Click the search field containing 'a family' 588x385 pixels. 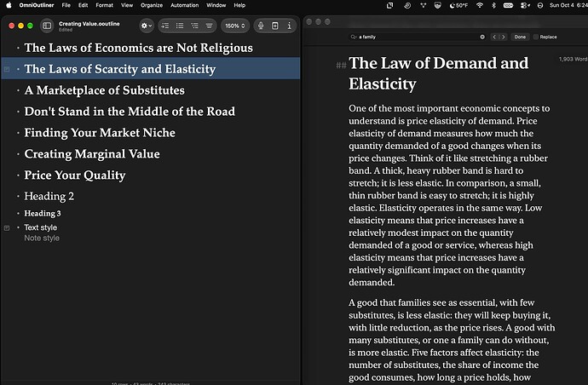pyautogui.click(x=417, y=37)
